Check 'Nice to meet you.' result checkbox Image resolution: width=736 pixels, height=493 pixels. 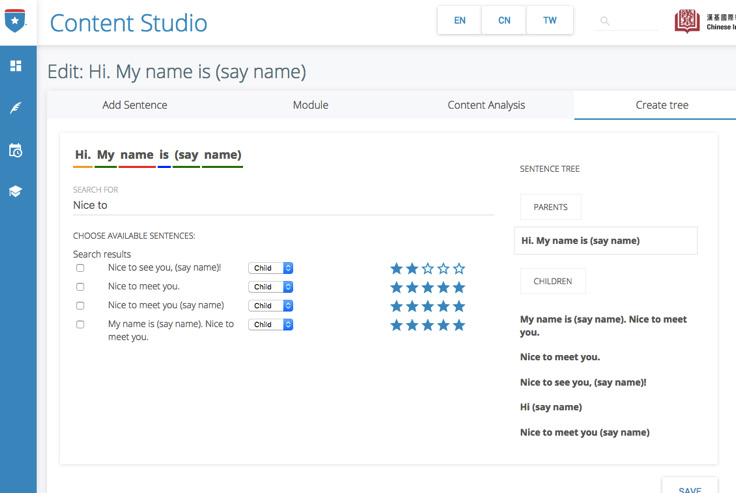80,287
